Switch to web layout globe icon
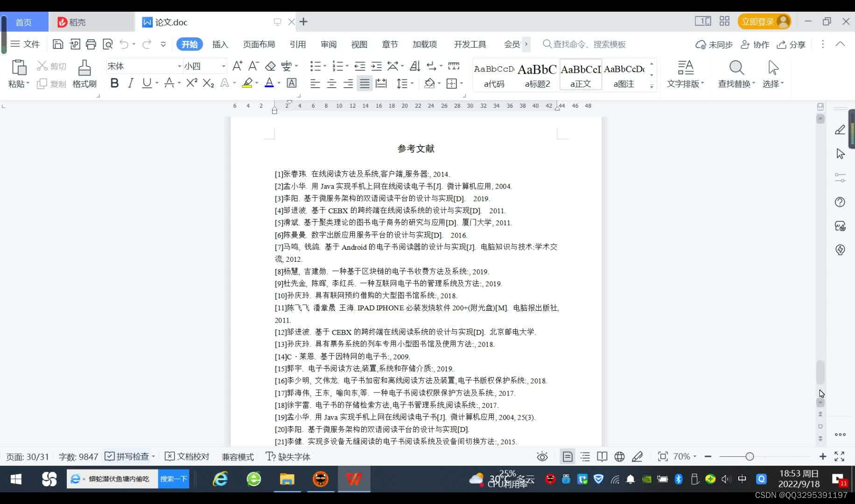The width and height of the screenshot is (855, 504). coord(619,456)
